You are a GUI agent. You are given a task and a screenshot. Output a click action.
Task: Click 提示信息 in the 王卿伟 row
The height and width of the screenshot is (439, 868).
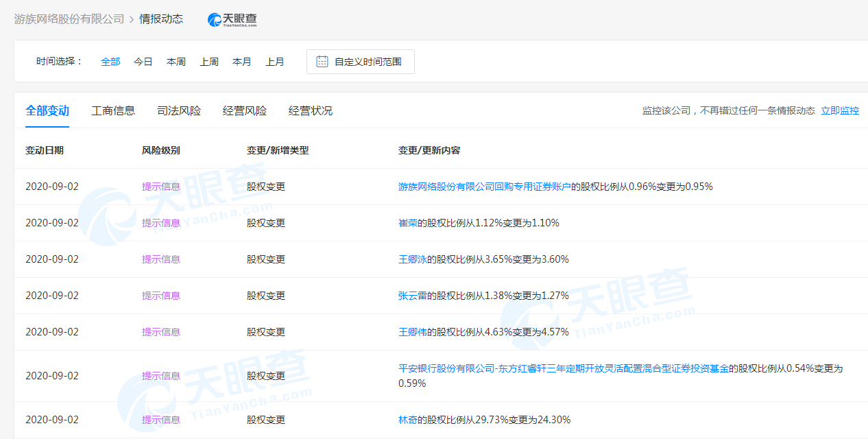[161, 332]
